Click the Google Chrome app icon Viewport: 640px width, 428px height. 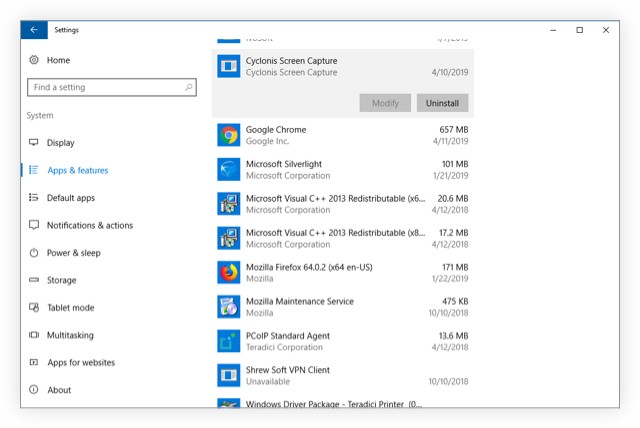[229, 135]
